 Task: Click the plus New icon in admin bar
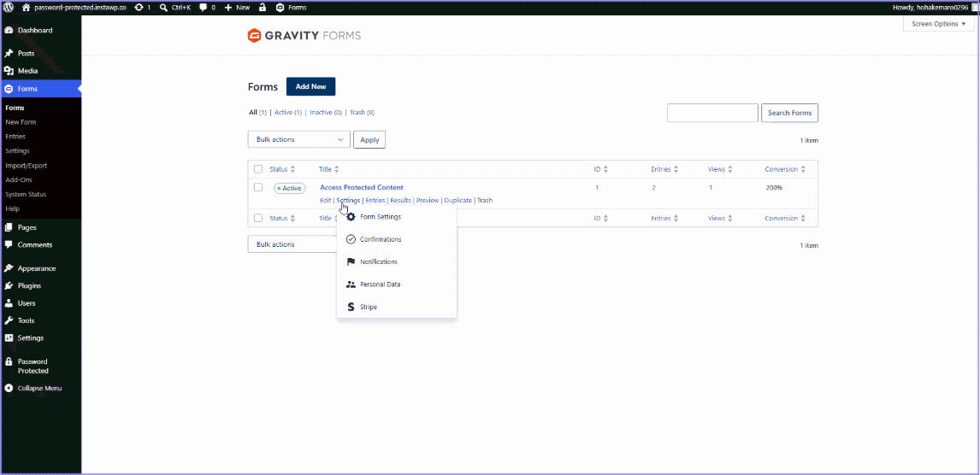[228, 8]
